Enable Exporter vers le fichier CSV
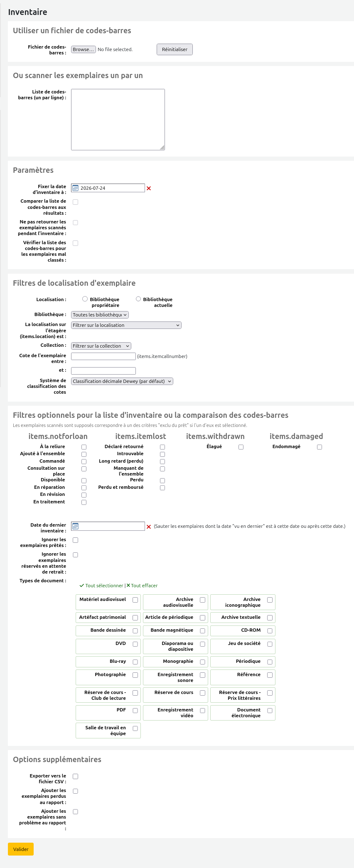Image resolution: width=354 pixels, height=868 pixels. 75,776
